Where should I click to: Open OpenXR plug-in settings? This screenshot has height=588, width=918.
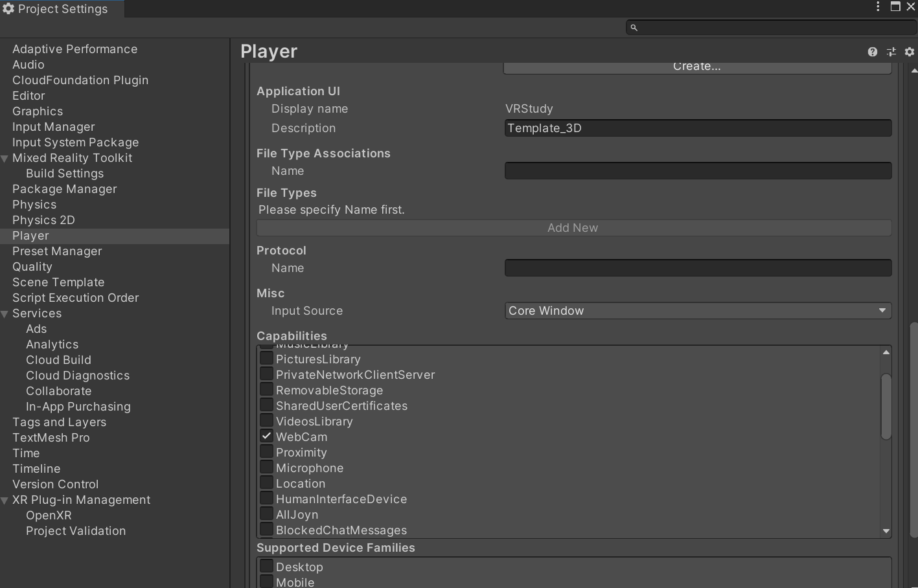[x=49, y=515]
